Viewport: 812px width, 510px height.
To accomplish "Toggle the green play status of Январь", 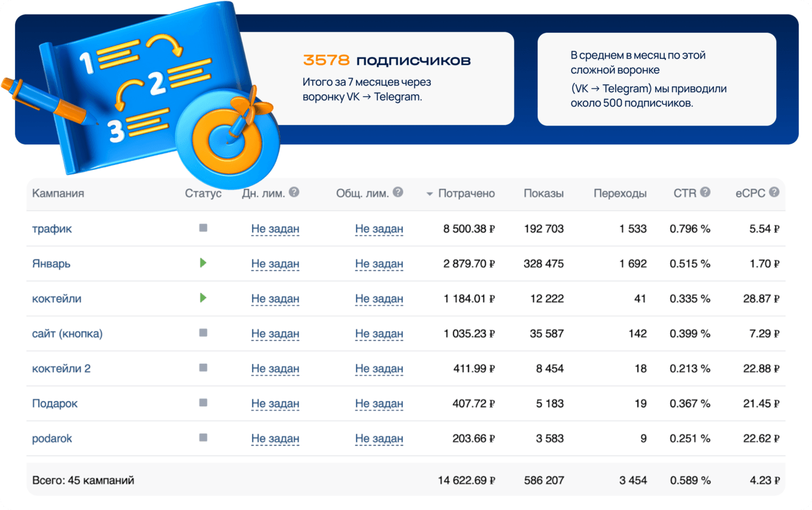I will (x=203, y=263).
